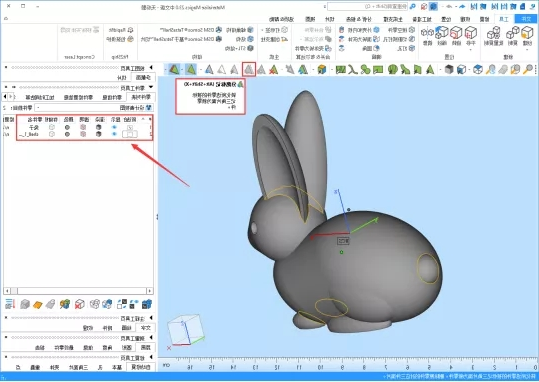Expand the 注释工具页 panel arrow
The width and height of the screenshot is (539, 382).
151,318
